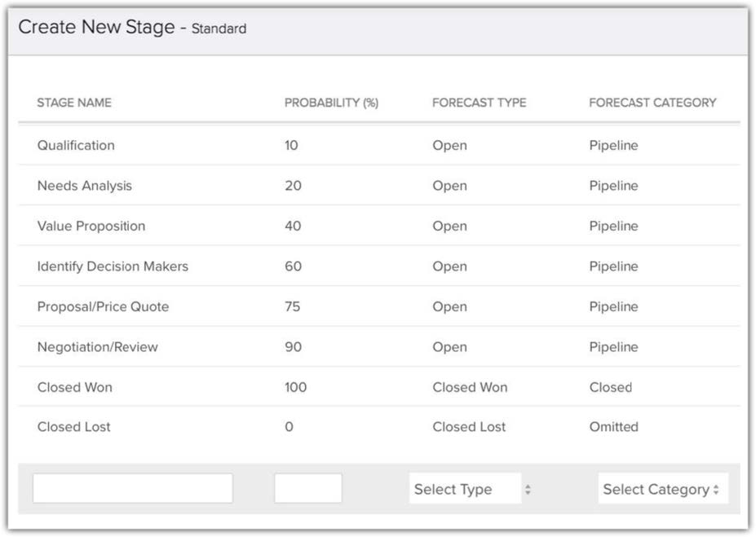Click the Closed Won stage name
The height and width of the screenshot is (537, 756).
pos(74,387)
